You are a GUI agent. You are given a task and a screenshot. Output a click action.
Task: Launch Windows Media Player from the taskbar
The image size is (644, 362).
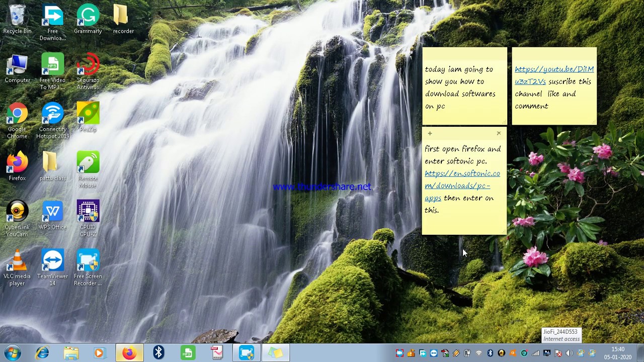[x=99, y=353]
